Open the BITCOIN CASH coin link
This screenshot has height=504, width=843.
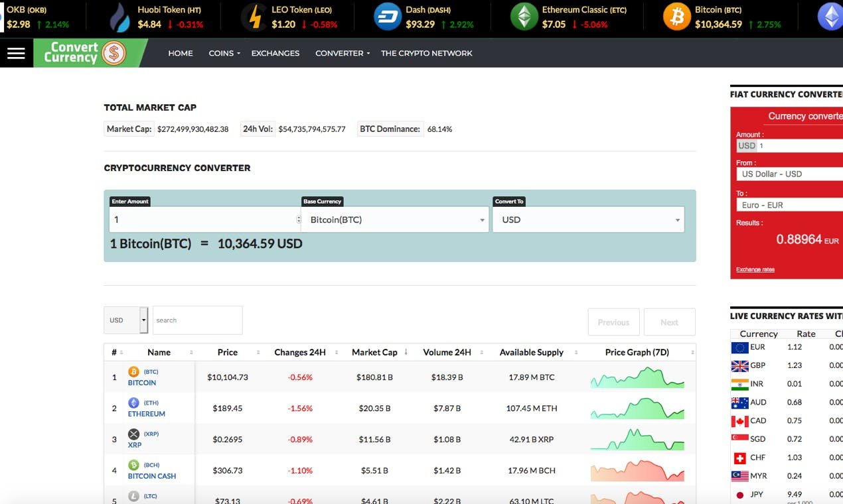[x=152, y=476]
